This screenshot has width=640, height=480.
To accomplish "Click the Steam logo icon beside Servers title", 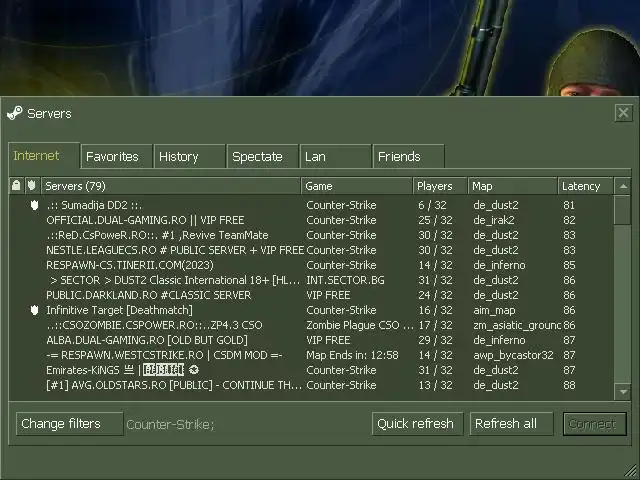I will click(15, 113).
